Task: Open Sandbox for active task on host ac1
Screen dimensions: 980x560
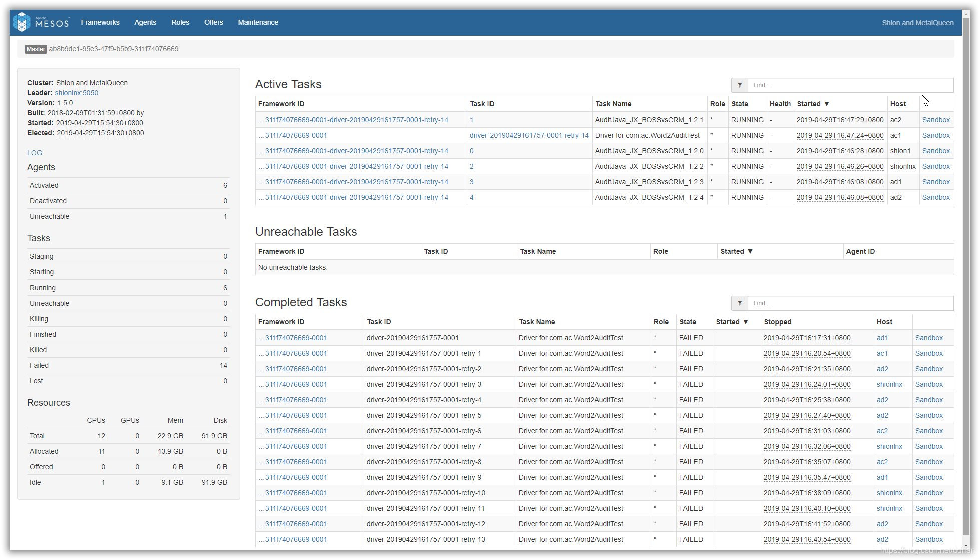Action: pyautogui.click(x=936, y=135)
